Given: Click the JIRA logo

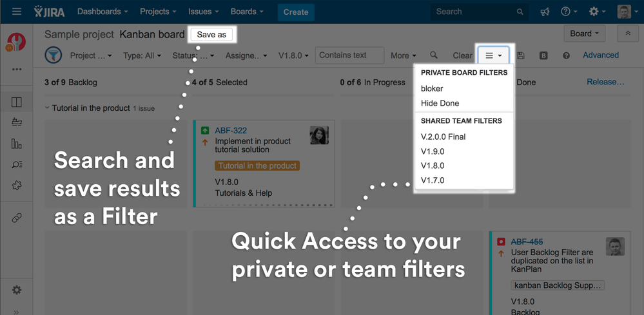Looking at the screenshot, I should (x=49, y=12).
